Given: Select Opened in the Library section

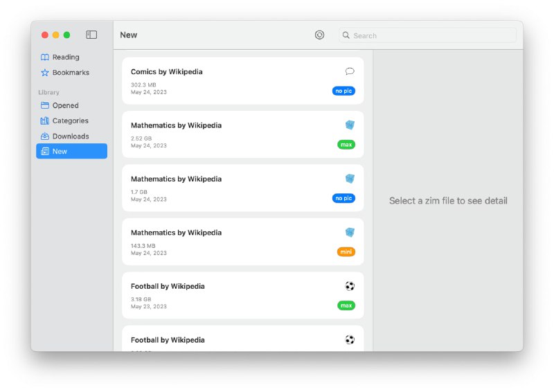Looking at the screenshot, I should click(65, 106).
